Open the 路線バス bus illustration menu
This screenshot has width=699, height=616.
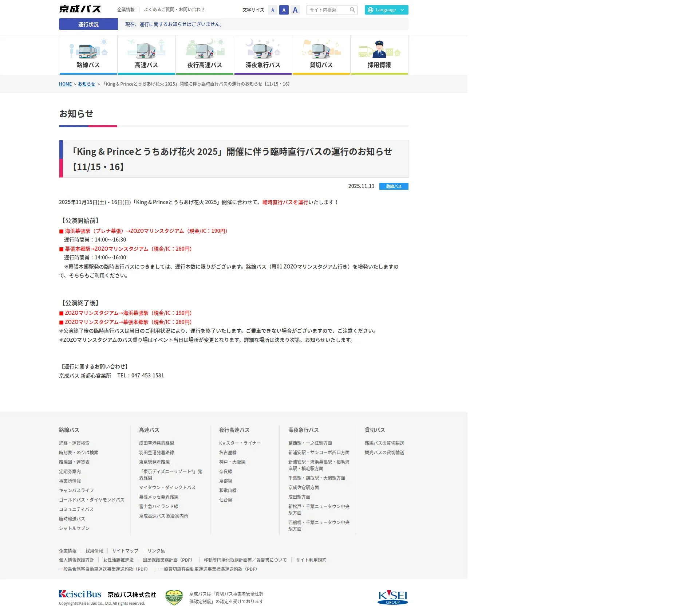(88, 51)
